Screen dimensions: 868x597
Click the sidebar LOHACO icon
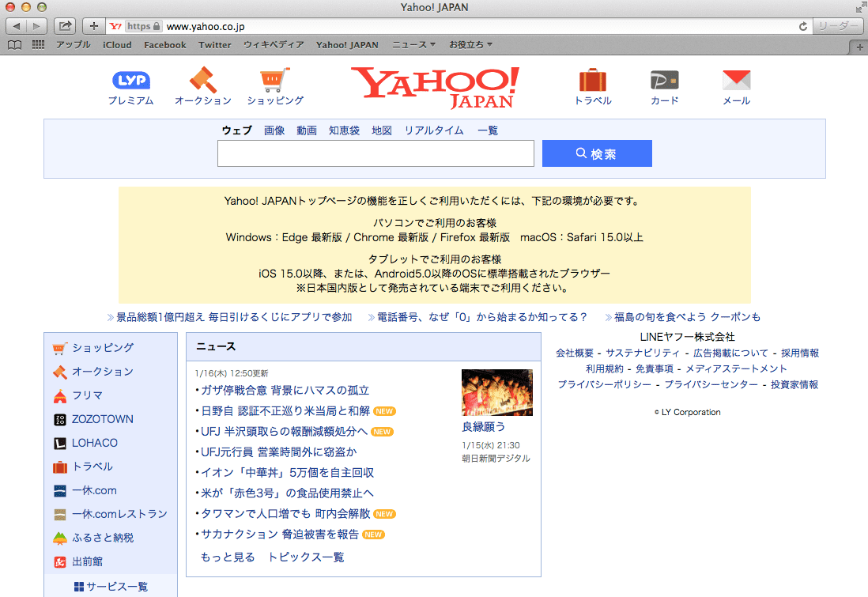point(60,443)
